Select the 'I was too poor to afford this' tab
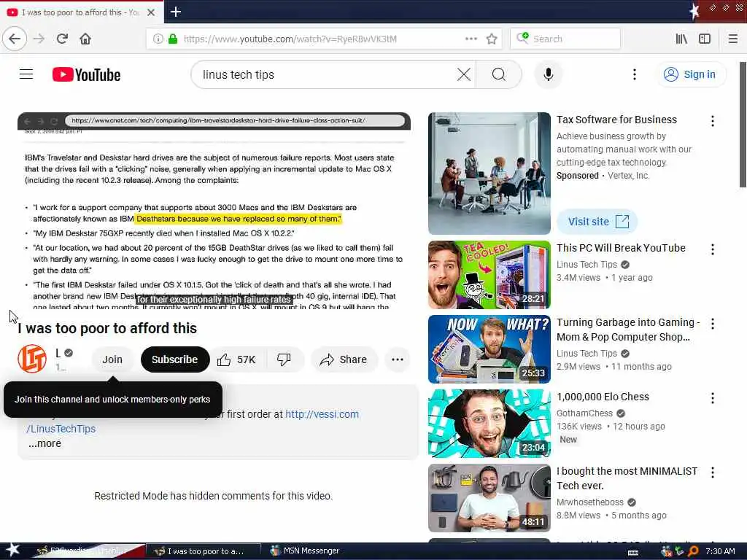747x560 pixels. [82, 12]
